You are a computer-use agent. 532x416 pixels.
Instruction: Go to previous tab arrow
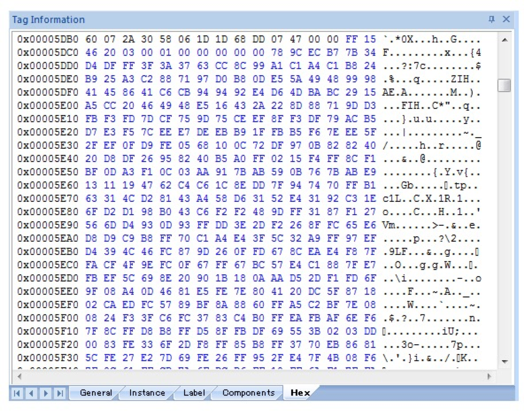[x=31, y=393]
